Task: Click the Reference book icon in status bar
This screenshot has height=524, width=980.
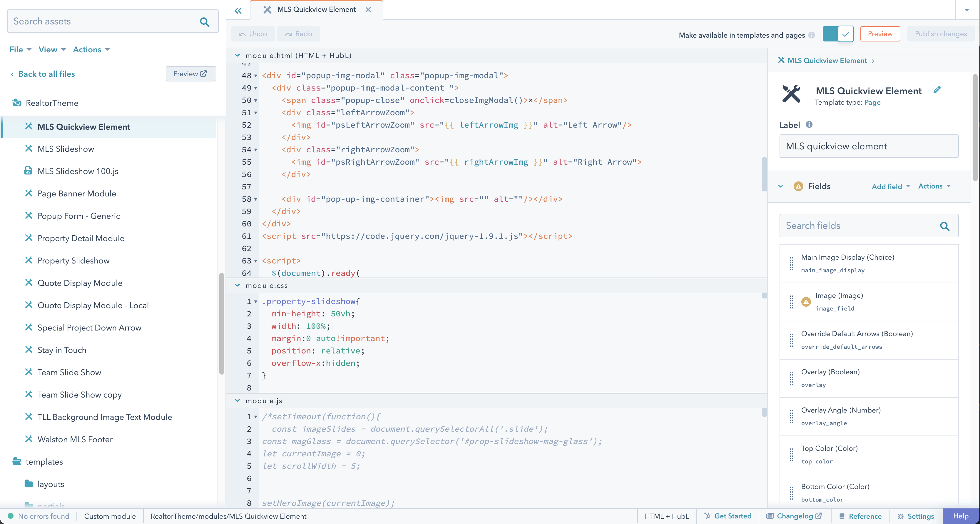Action: pyautogui.click(x=842, y=516)
